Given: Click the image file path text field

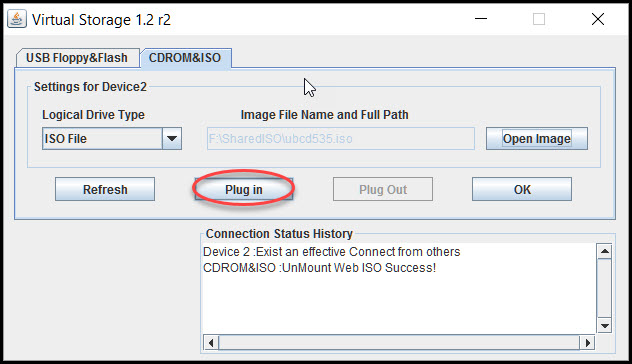Looking at the screenshot, I should 341,139.
